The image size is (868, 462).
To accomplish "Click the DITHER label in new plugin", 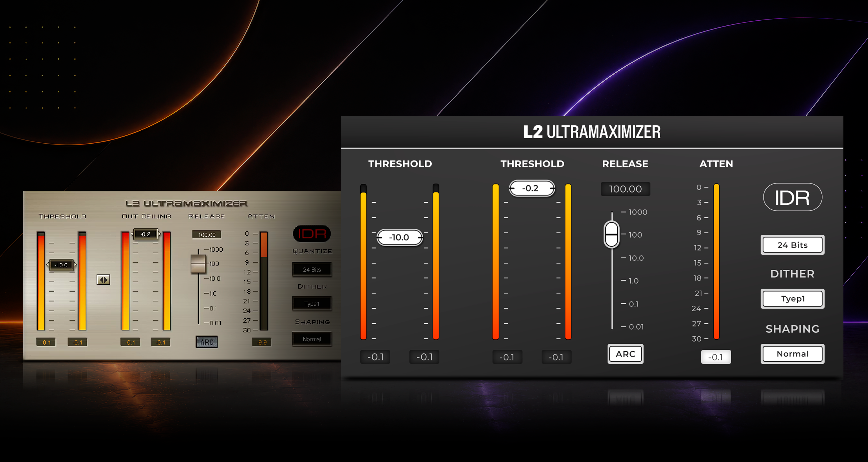I will pyautogui.click(x=792, y=274).
